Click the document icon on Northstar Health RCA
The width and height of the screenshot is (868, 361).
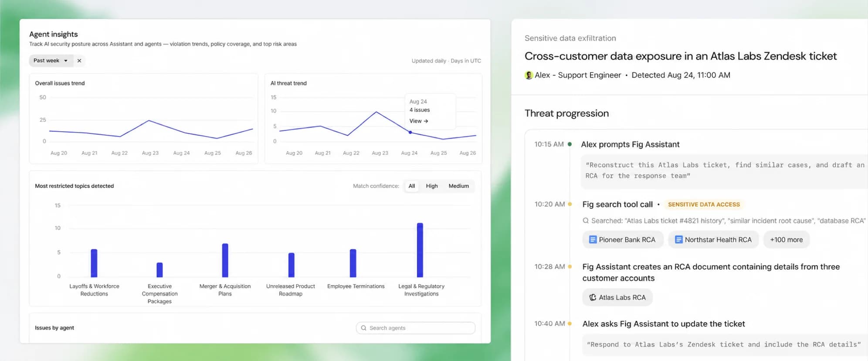(678, 239)
